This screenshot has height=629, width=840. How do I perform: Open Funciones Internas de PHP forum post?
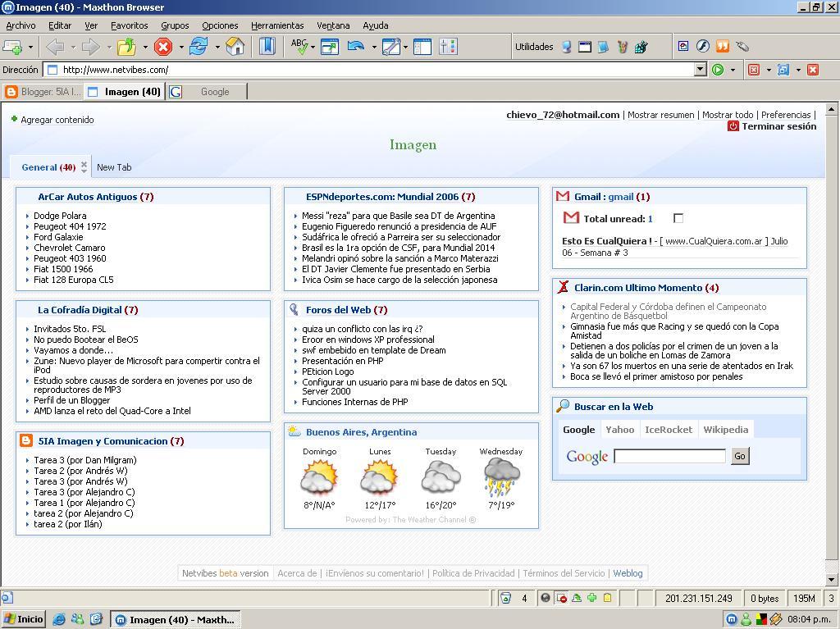[355, 401]
